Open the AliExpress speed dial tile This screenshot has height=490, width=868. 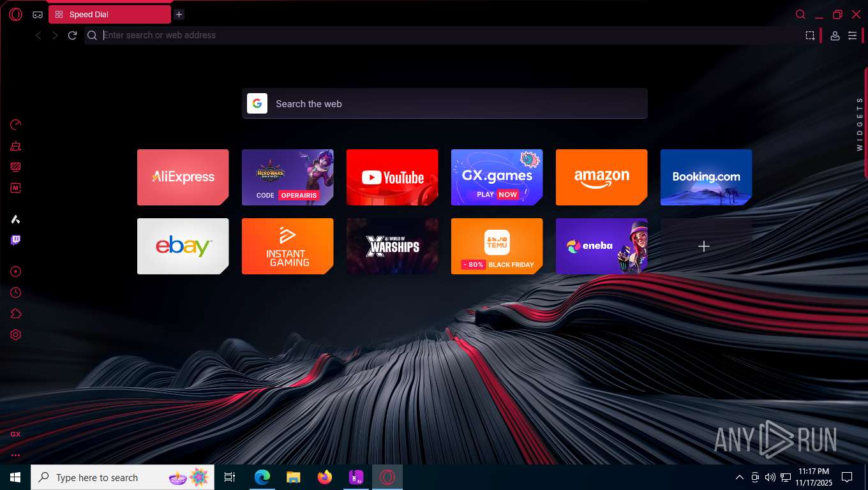183,177
